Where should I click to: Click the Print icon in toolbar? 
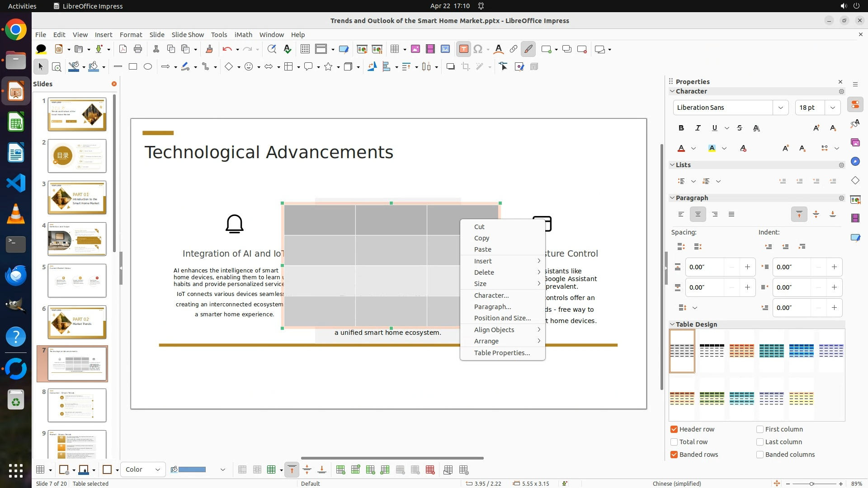click(138, 49)
